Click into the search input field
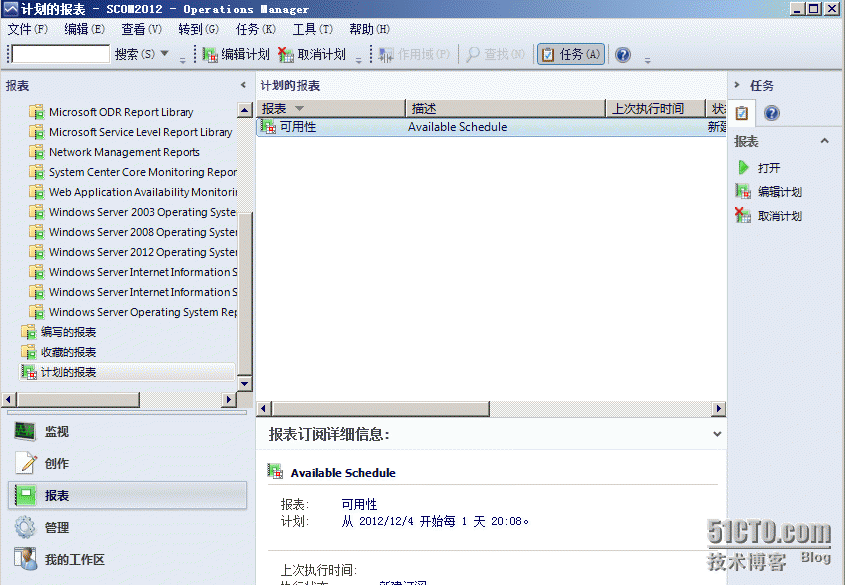This screenshot has height=585, width=845. tap(61, 54)
